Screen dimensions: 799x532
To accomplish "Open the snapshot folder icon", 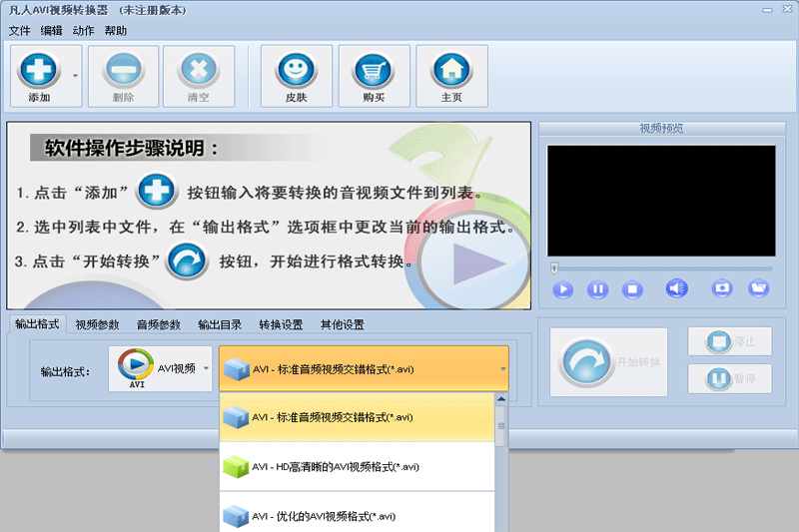I will tap(759, 288).
